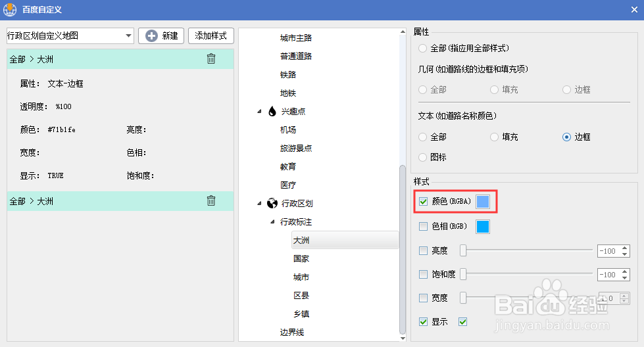Select 全部(指应用全部样式) radio button
The width and height of the screenshot is (644, 347).
coord(422,49)
